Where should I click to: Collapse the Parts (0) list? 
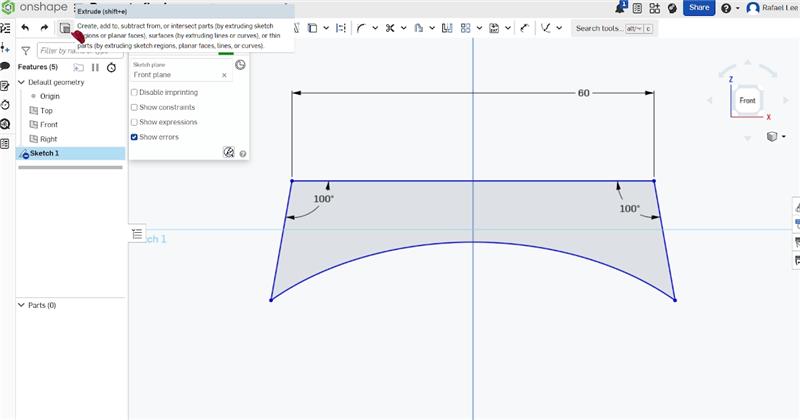click(21, 305)
